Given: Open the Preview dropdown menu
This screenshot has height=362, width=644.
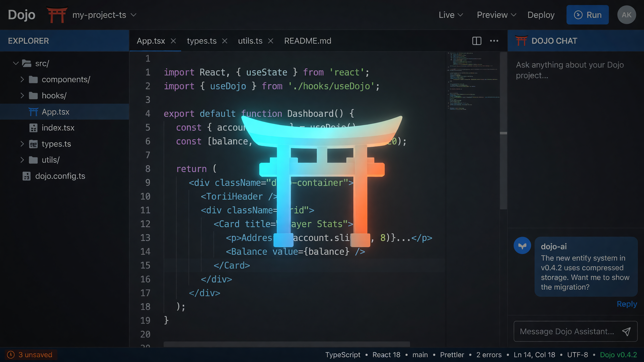Looking at the screenshot, I should [x=496, y=15].
